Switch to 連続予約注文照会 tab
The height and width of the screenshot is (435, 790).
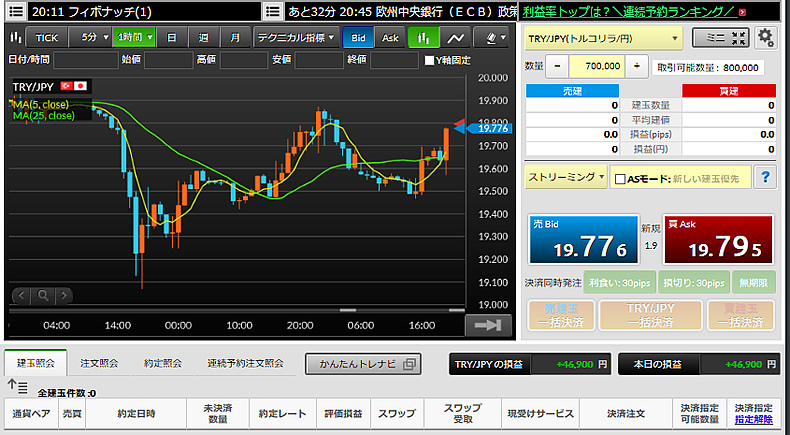tap(245, 363)
